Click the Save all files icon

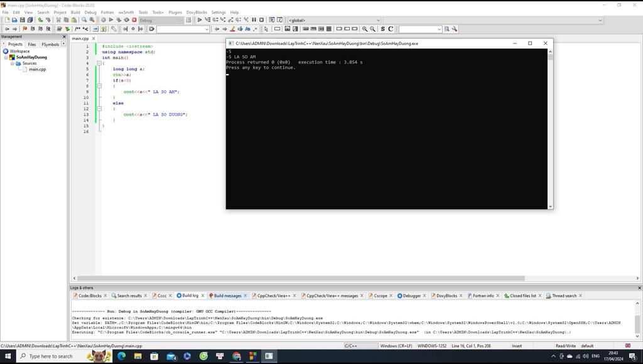tap(30, 19)
